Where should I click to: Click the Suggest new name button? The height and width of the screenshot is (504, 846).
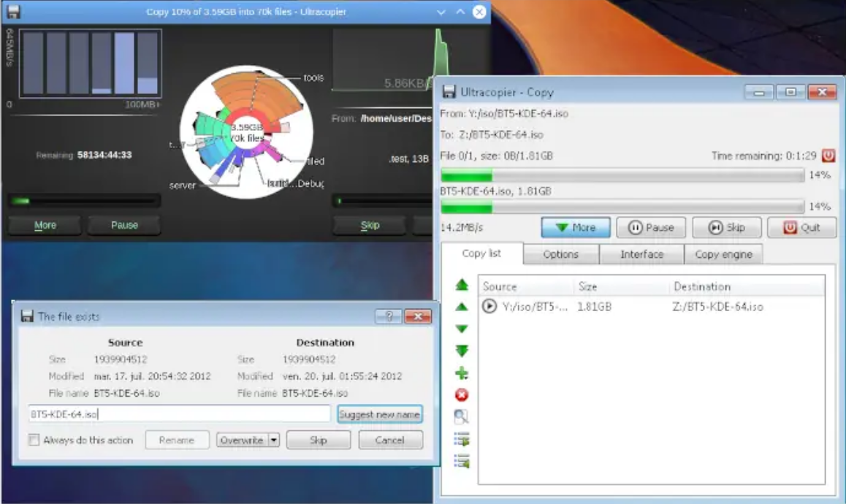(x=378, y=414)
